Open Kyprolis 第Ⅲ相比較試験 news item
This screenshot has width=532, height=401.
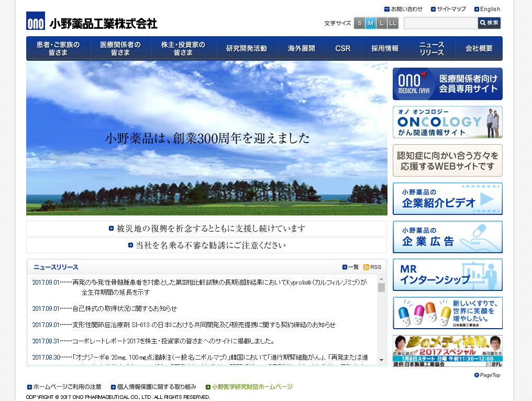(219, 287)
